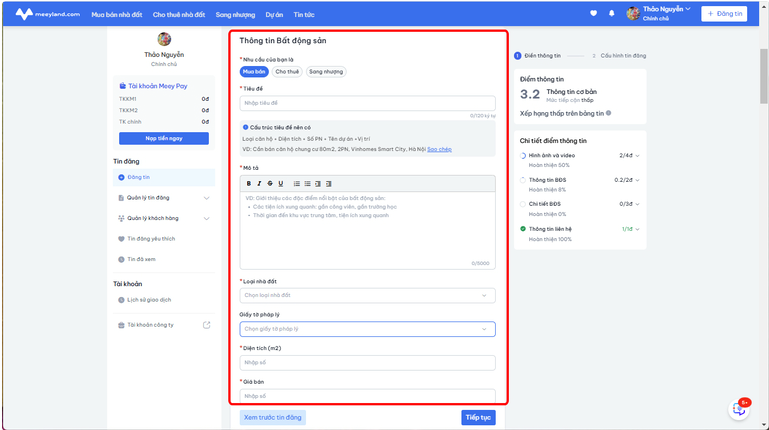Expand Chi tiết BĐS score details
This screenshot has width=769, height=430.
click(637, 204)
